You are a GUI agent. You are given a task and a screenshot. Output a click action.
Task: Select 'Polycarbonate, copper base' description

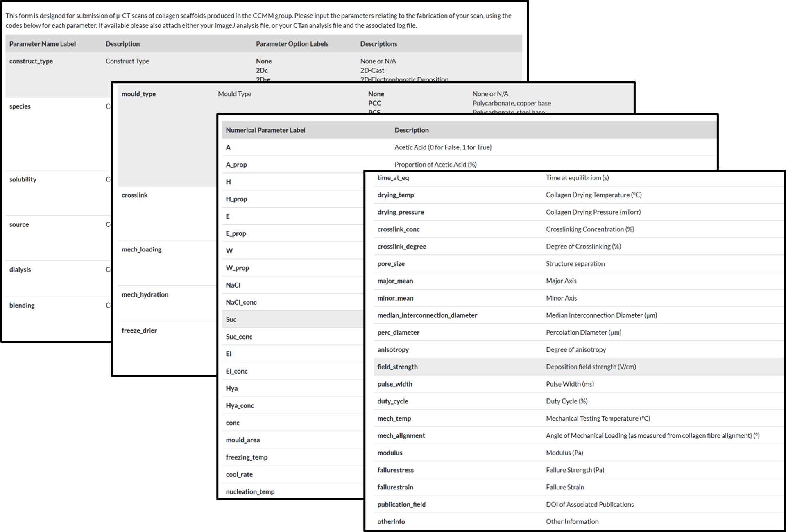click(x=512, y=103)
